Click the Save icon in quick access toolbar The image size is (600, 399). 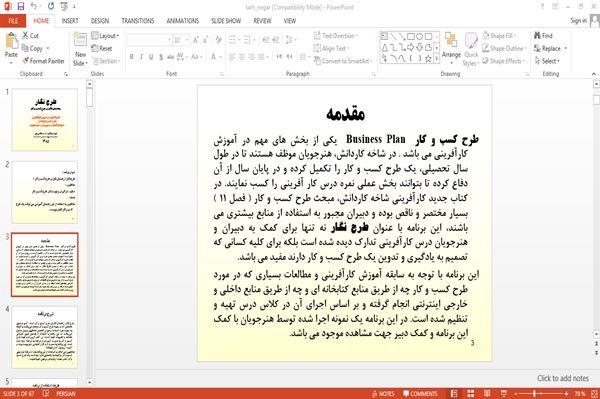point(21,6)
